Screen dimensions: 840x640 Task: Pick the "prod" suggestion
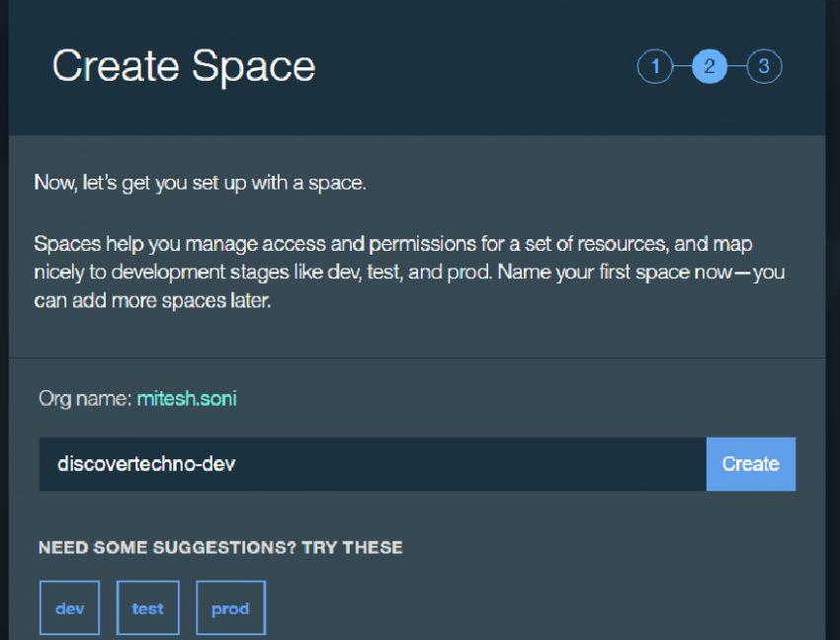coord(230,607)
